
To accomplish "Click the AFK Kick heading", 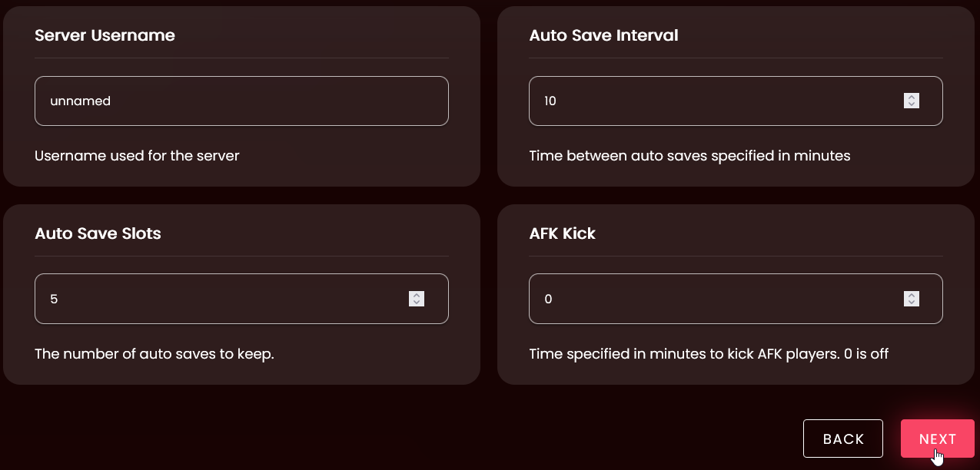I will [562, 233].
